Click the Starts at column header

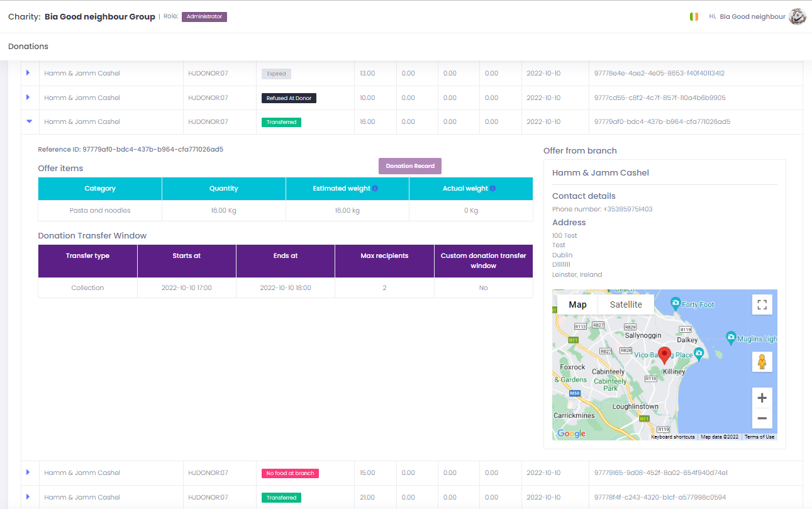187,260
